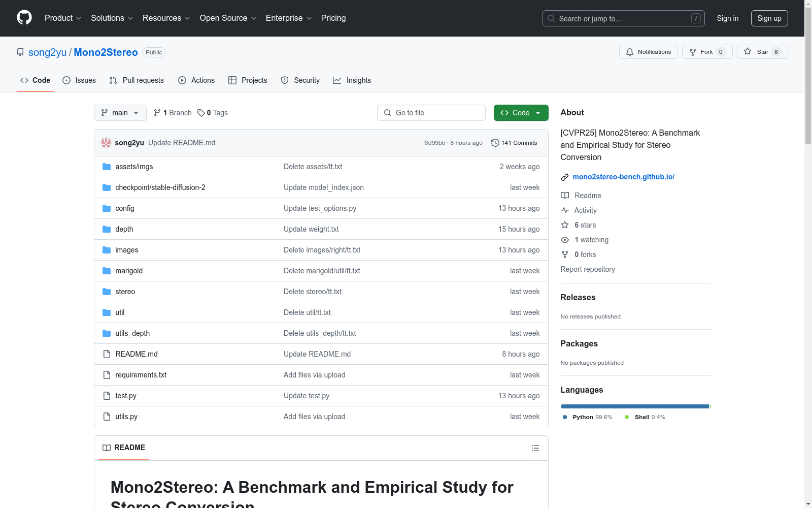Click the Tags tag icon
The height and width of the screenshot is (508, 812).
(x=201, y=113)
